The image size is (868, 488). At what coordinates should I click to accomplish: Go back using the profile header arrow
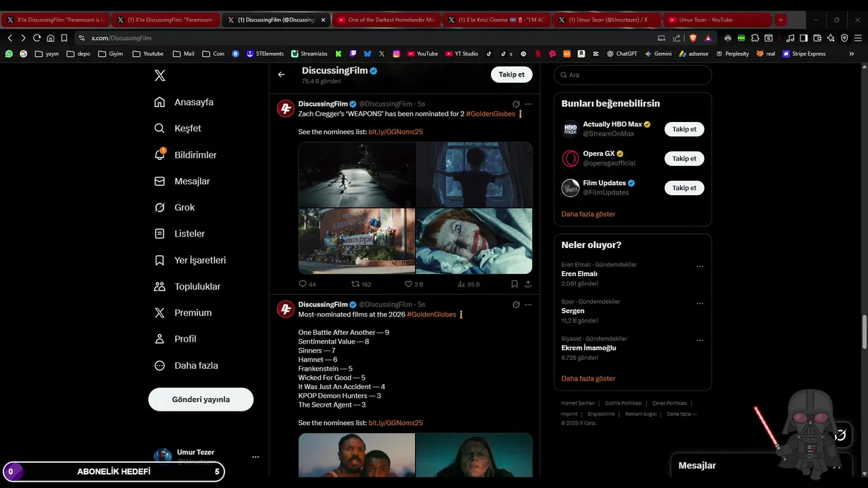pyautogui.click(x=281, y=75)
